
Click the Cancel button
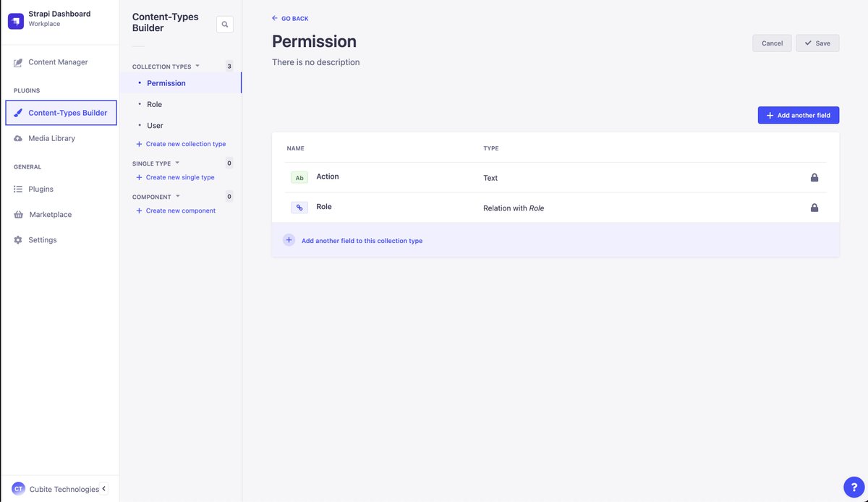pyautogui.click(x=773, y=43)
